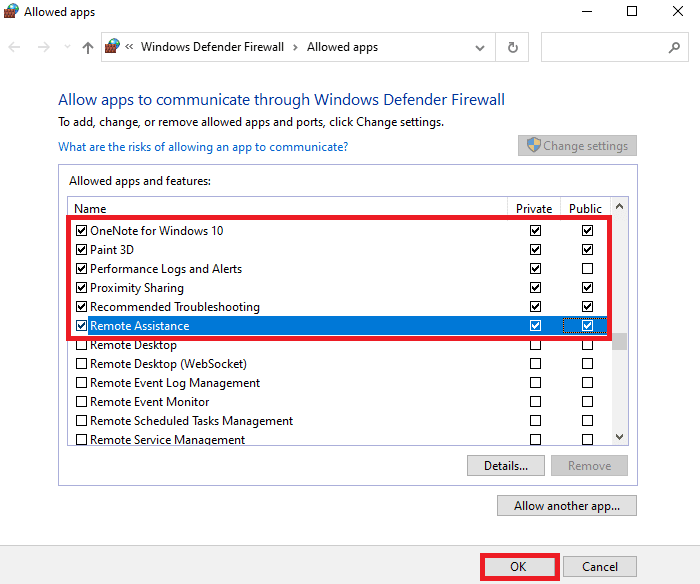Toggle Private checkbox for Proximity Sharing

coord(535,288)
